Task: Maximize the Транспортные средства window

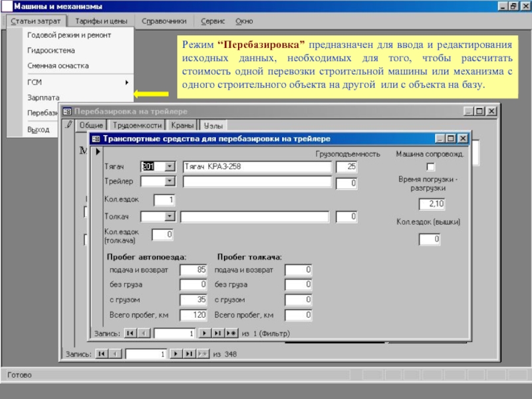Action: click(451, 138)
